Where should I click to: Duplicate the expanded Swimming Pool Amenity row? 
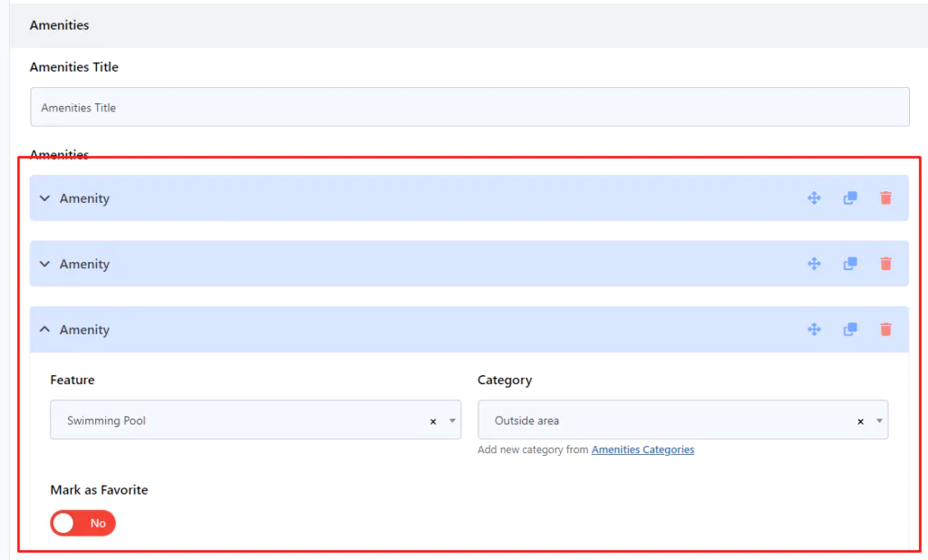pyautogui.click(x=850, y=329)
